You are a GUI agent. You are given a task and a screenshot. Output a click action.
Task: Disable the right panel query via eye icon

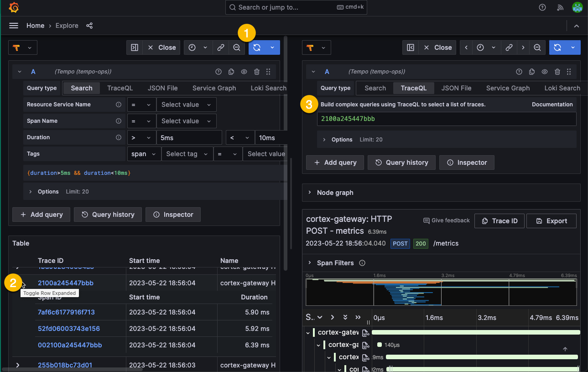(x=544, y=72)
